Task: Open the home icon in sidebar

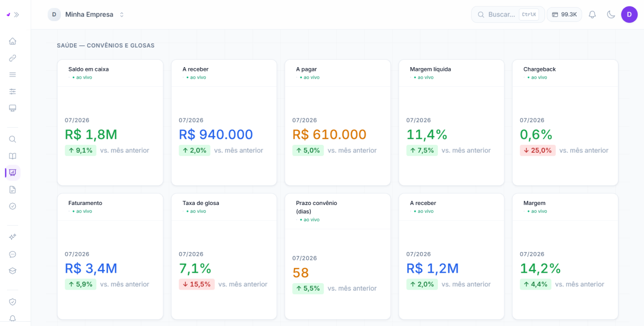Action: pyautogui.click(x=13, y=41)
